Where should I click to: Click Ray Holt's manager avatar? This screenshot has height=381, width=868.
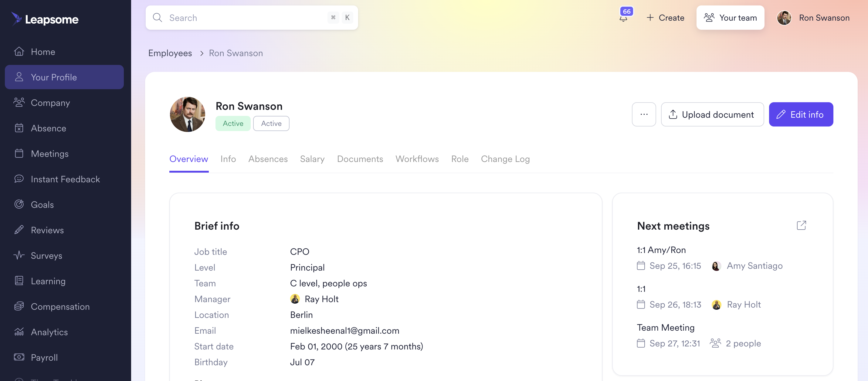(x=295, y=299)
